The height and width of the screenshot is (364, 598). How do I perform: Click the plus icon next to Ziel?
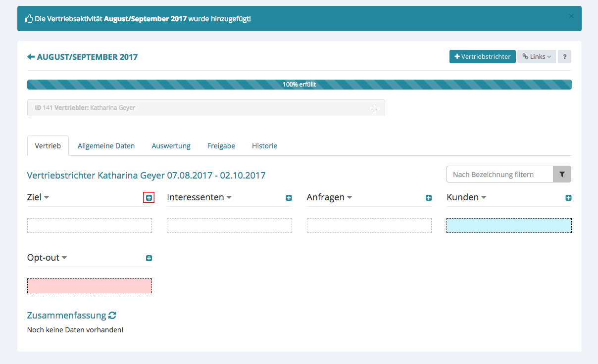[x=149, y=198]
